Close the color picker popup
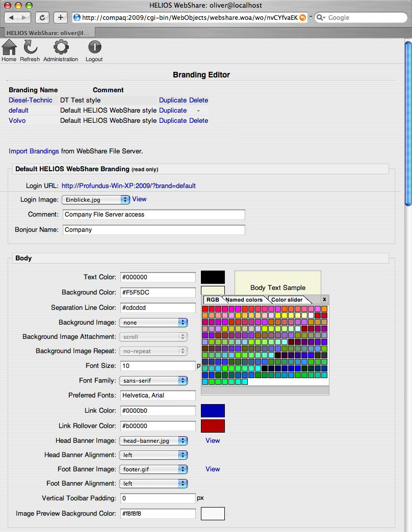This screenshot has height=532, width=412. [324, 300]
